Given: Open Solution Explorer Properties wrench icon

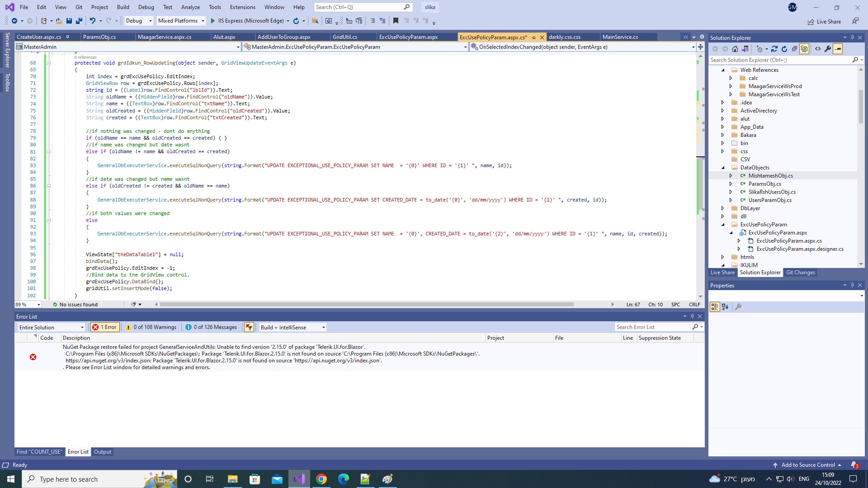Looking at the screenshot, I should [827, 49].
